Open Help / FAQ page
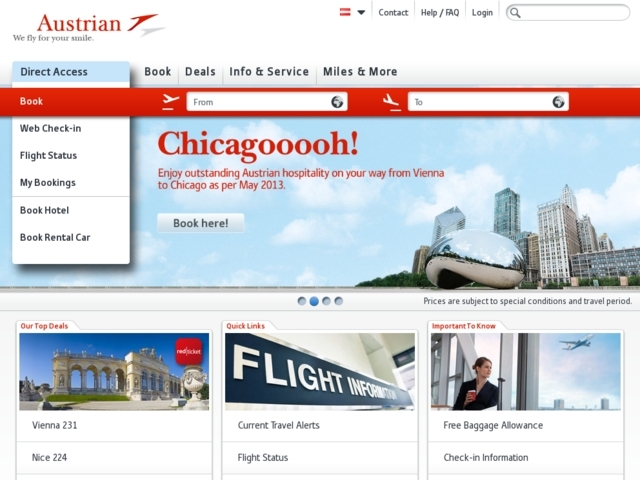 (440, 13)
